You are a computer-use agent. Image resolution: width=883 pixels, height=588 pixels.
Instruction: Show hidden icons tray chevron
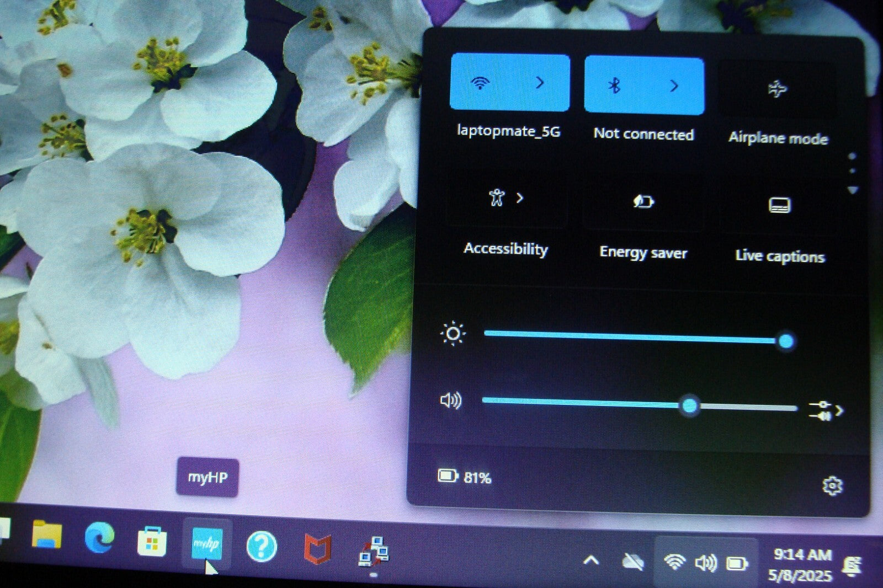[591, 561]
